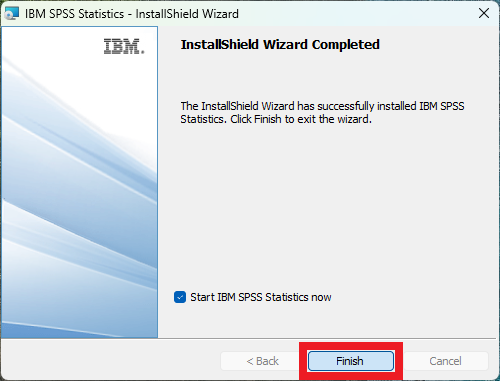Click the title bar's empty area near X

tap(357, 14)
